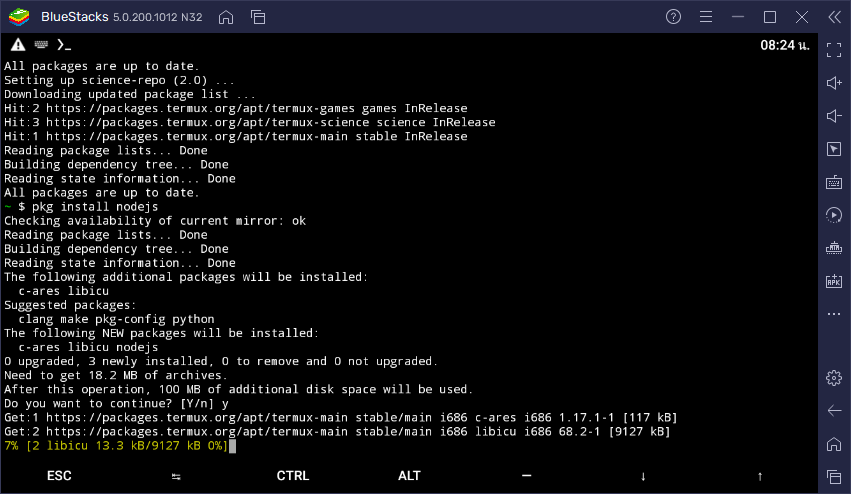Open Android recent apps from the sidebar
Viewport: 851px width, 494px height.
click(x=834, y=476)
